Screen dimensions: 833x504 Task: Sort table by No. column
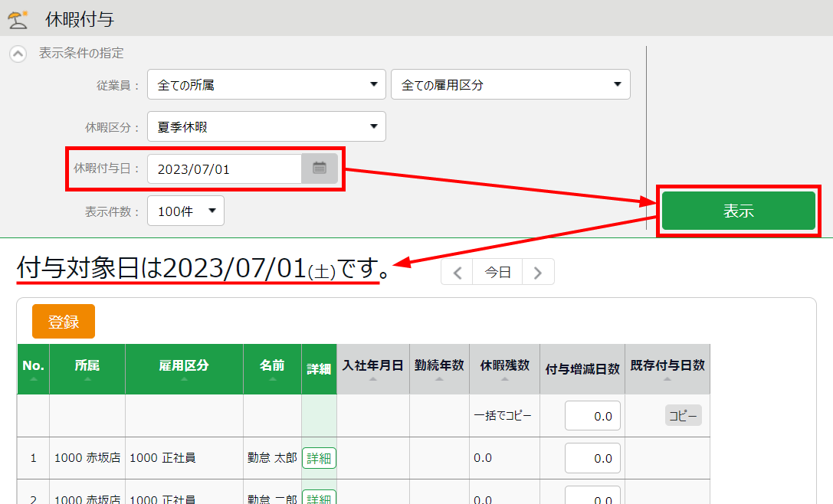coord(33,370)
